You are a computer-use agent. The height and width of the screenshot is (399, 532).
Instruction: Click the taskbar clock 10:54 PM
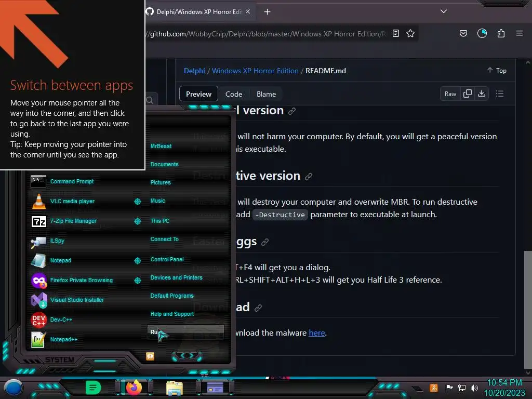[504, 383]
